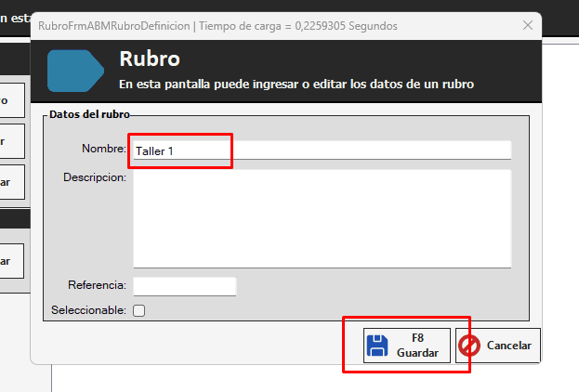The width and height of the screenshot is (579, 392).
Task: Select the Referencia input box
Action: pos(185,286)
